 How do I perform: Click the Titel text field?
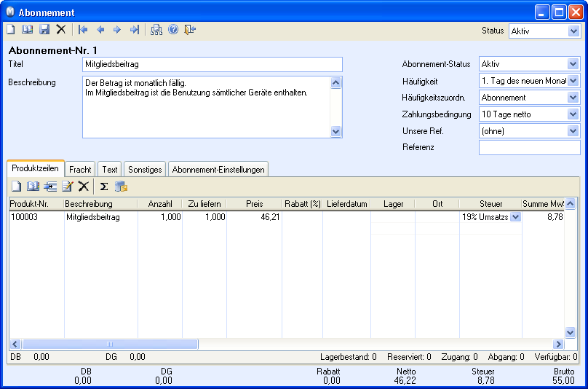coord(212,65)
